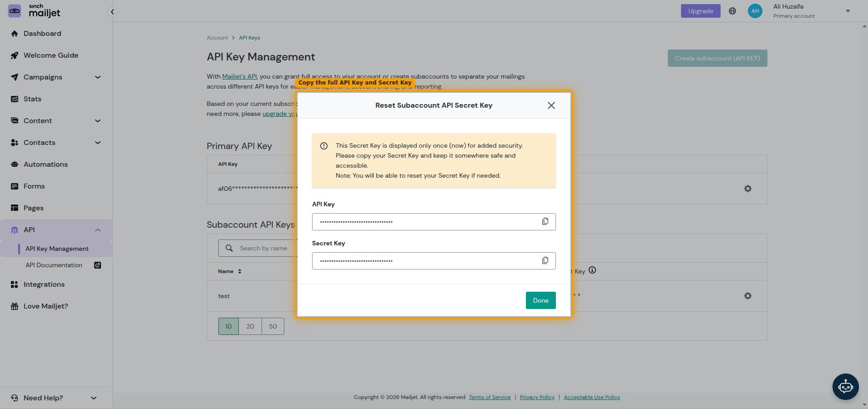Click the Need Help? headset icon
Image resolution: width=868 pixels, height=409 pixels.
click(x=15, y=398)
